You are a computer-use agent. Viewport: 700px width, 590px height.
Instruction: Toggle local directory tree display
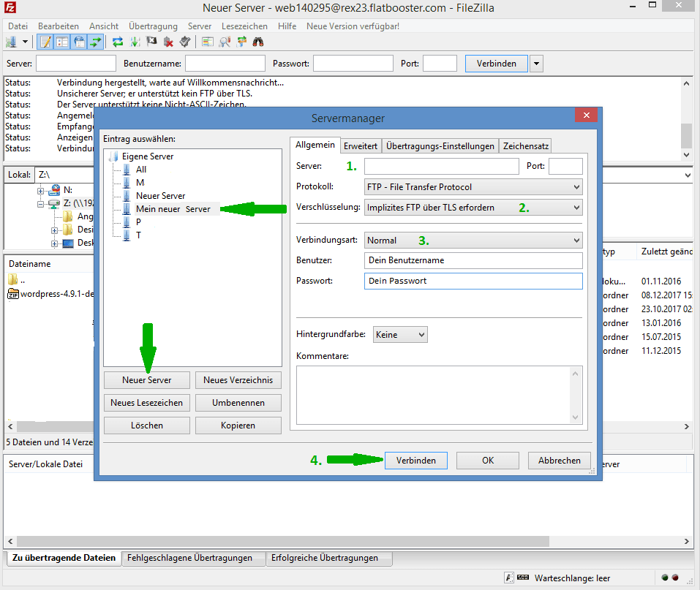pos(62,42)
